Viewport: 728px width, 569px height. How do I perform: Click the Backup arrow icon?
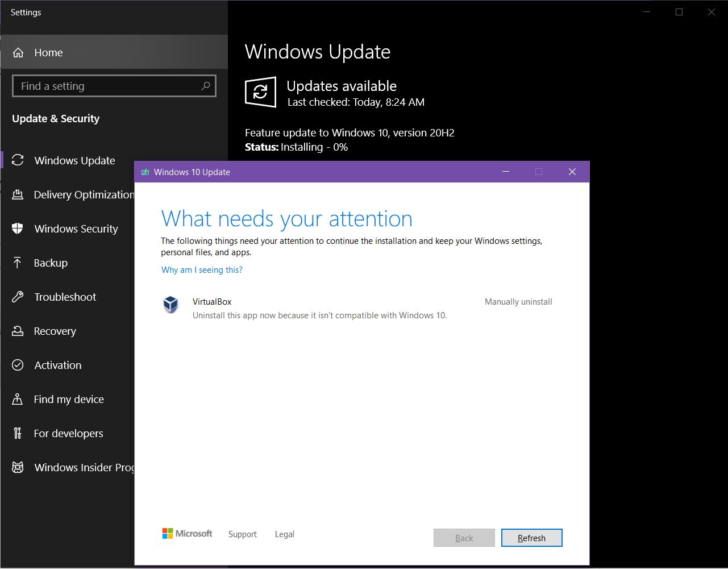[x=18, y=263]
